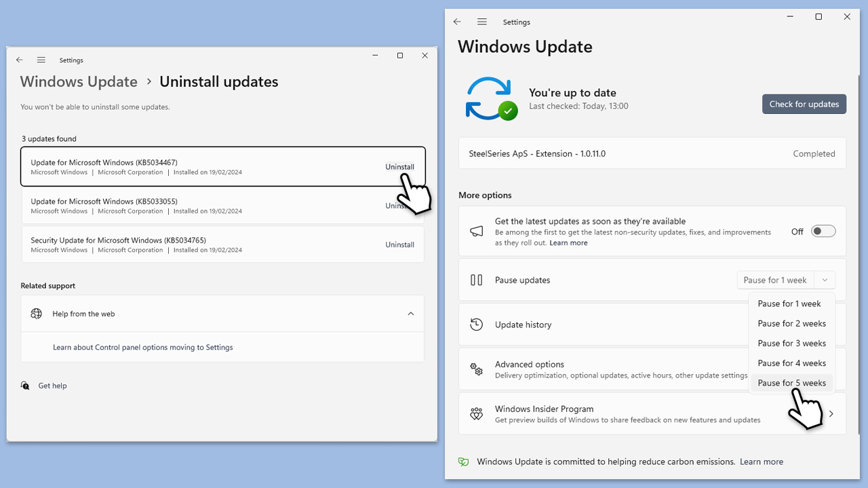Open hamburger menu in Windows Update window

(482, 22)
